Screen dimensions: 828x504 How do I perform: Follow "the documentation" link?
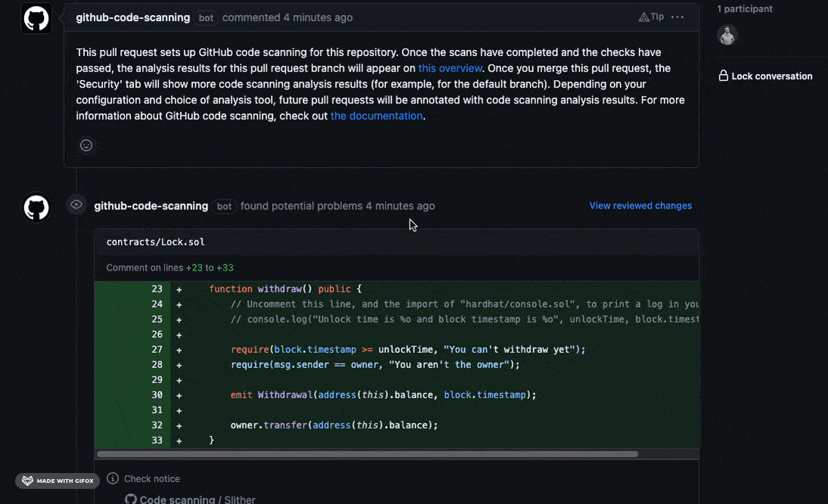(377, 116)
